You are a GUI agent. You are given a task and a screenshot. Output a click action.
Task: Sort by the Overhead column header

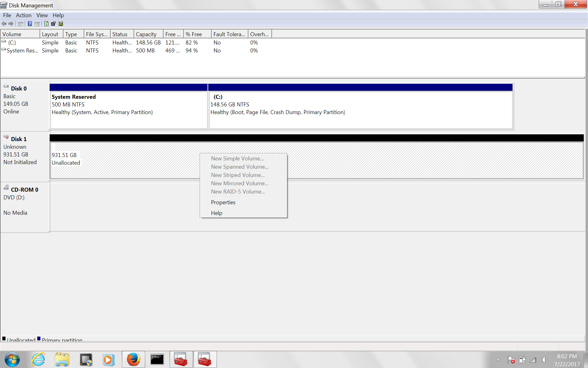tap(260, 34)
